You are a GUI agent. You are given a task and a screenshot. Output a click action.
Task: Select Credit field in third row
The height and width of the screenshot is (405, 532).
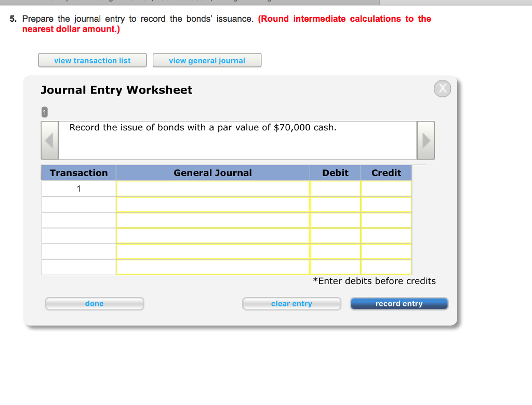tap(386, 220)
